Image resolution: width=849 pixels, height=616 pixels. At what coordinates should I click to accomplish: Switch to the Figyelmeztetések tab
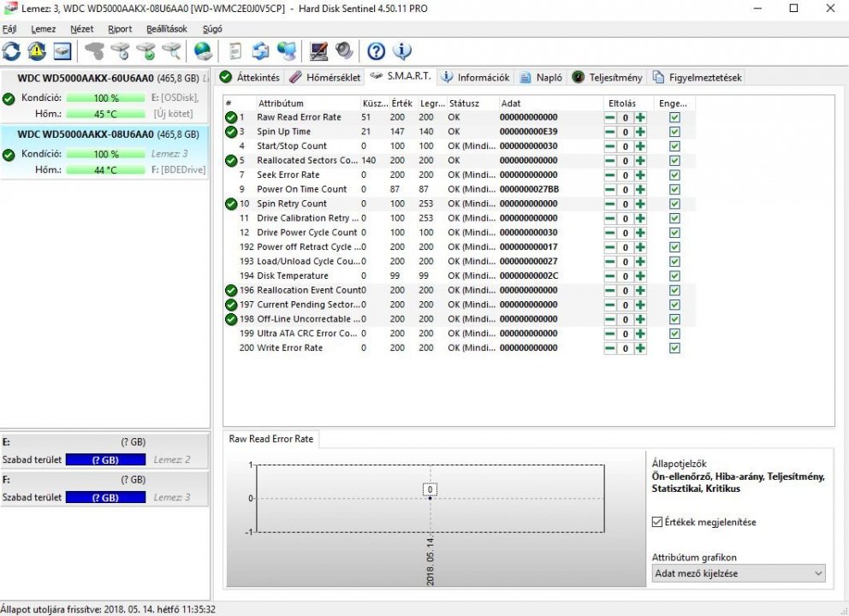(698, 77)
